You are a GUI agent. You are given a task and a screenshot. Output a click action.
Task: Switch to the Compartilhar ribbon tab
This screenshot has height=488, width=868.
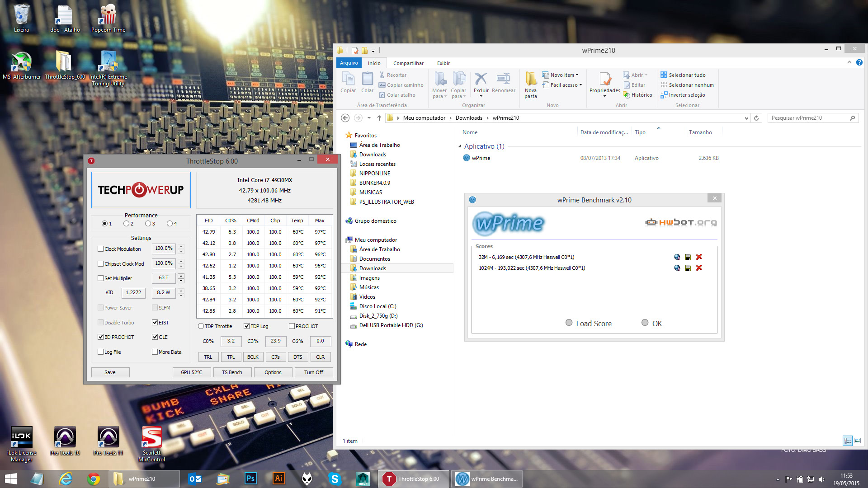click(x=408, y=63)
